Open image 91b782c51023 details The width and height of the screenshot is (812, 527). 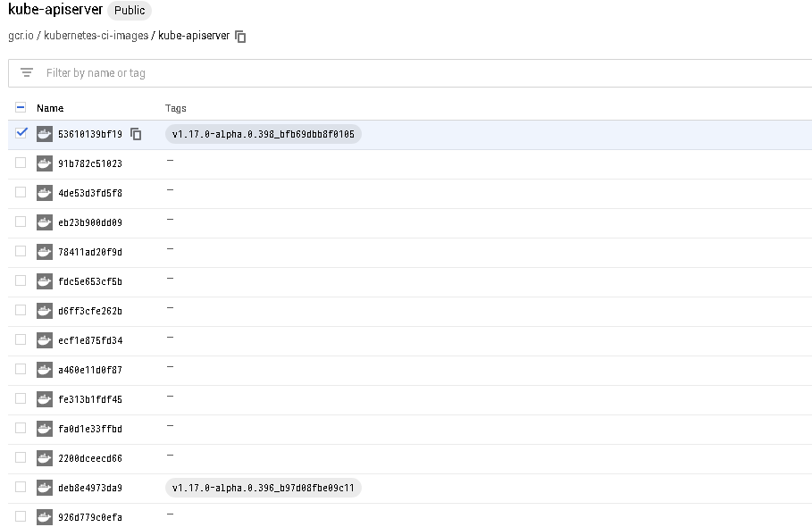coord(90,164)
